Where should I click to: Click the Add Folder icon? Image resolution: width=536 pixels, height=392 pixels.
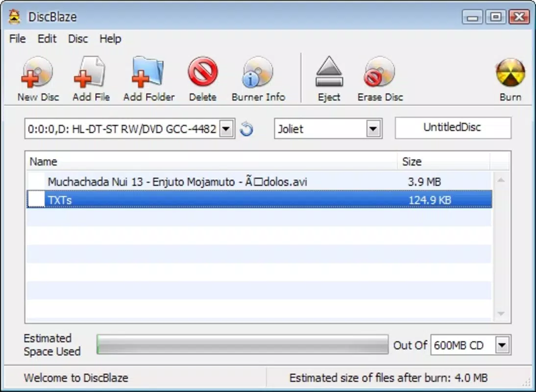click(x=148, y=73)
